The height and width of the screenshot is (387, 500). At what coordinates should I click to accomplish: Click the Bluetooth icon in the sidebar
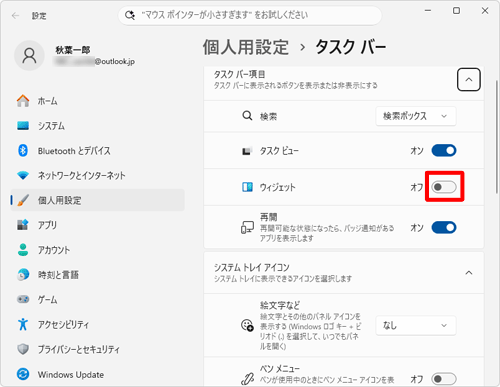23,151
